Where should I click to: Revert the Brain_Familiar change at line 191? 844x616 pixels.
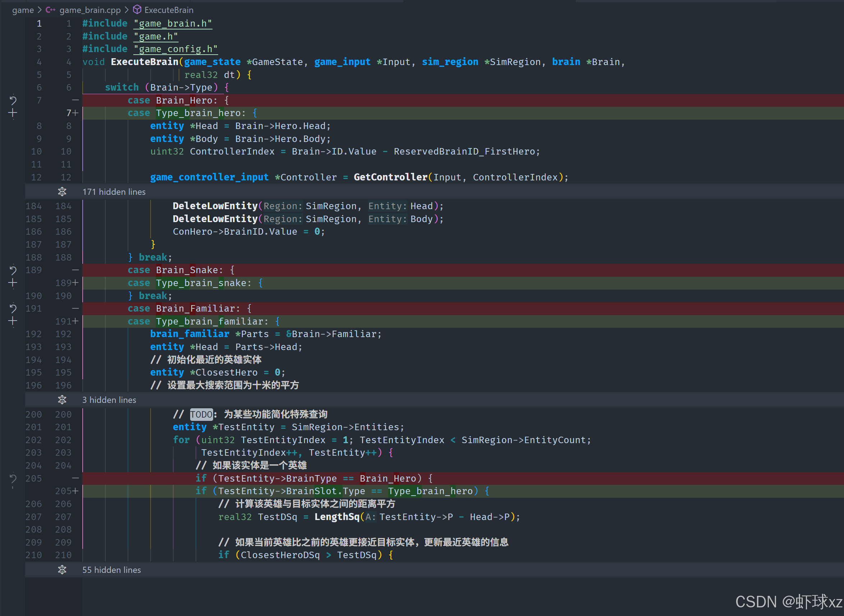click(x=13, y=308)
